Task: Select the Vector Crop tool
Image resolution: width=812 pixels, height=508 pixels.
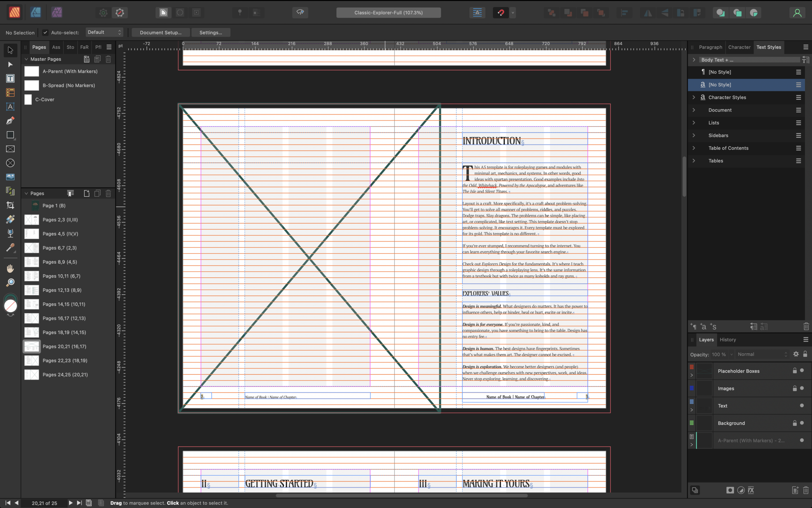Action: coord(10,205)
